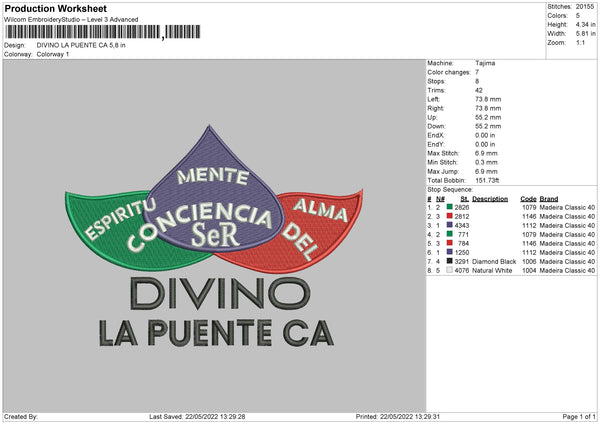This screenshot has width=600, height=424.
Task: Click the Machine value 'Tajima'
Action: pos(485,63)
